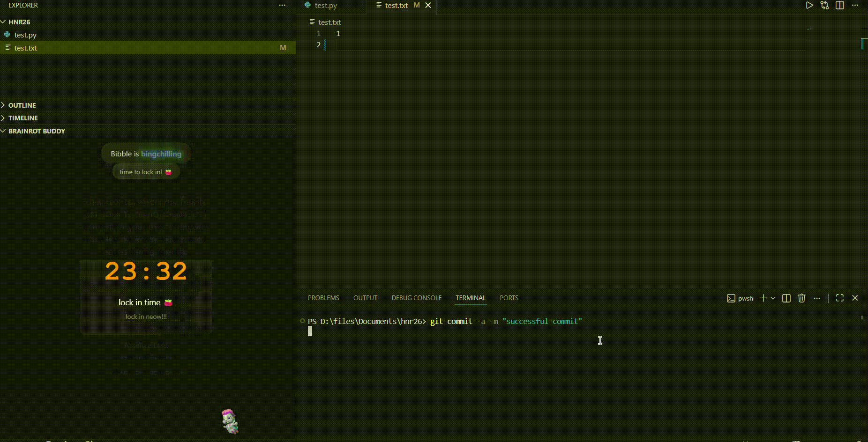
Task: Click the 'time to lock in!' pill
Action: pos(146,172)
